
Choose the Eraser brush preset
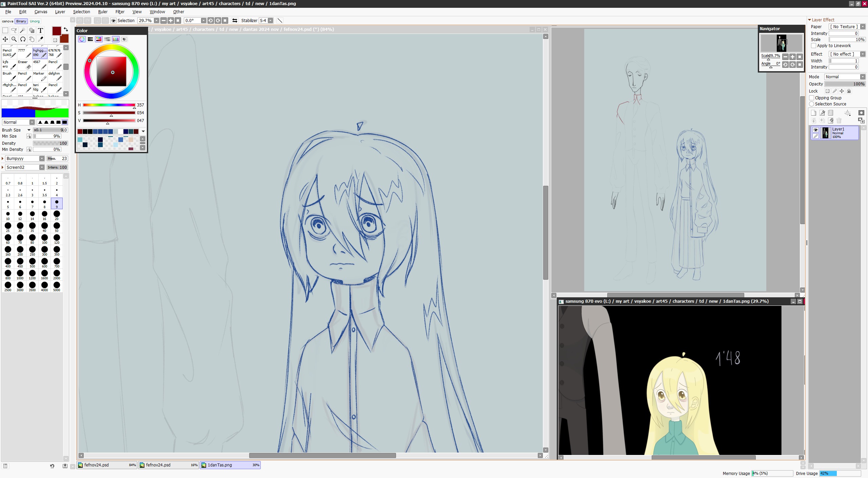[24, 64]
